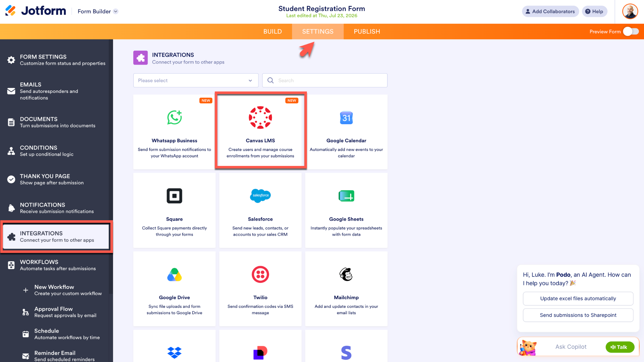Click the integrations Search field
Image resolution: width=644 pixels, height=362 pixels.
[x=325, y=80]
